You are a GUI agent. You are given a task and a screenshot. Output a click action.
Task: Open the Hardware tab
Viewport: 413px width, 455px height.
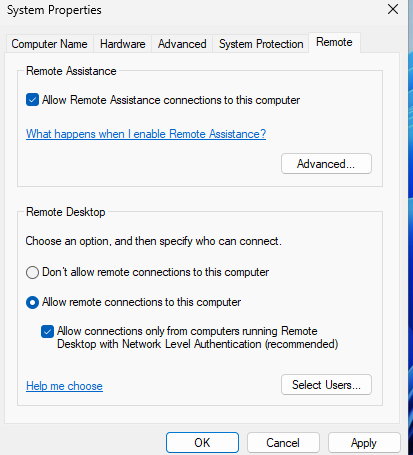pos(122,44)
